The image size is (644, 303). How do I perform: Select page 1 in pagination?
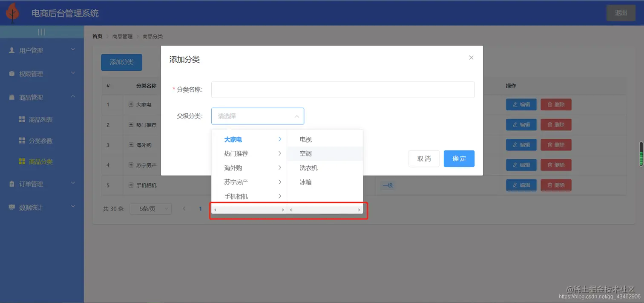(x=201, y=209)
